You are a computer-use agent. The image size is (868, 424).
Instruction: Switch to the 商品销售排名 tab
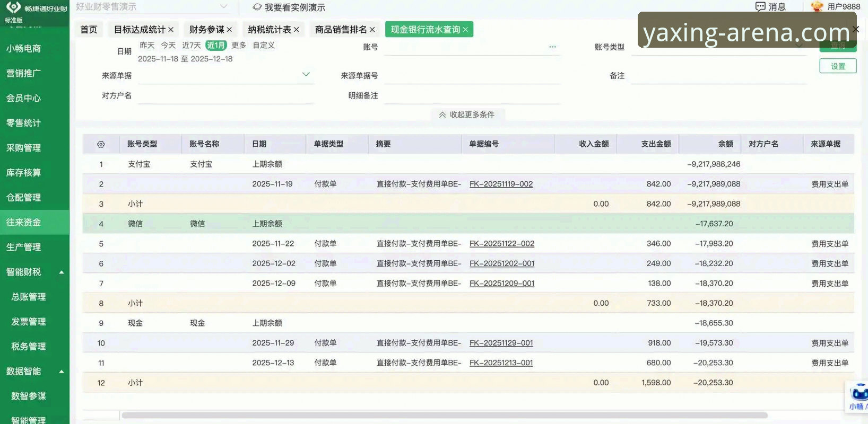pyautogui.click(x=341, y=30)
